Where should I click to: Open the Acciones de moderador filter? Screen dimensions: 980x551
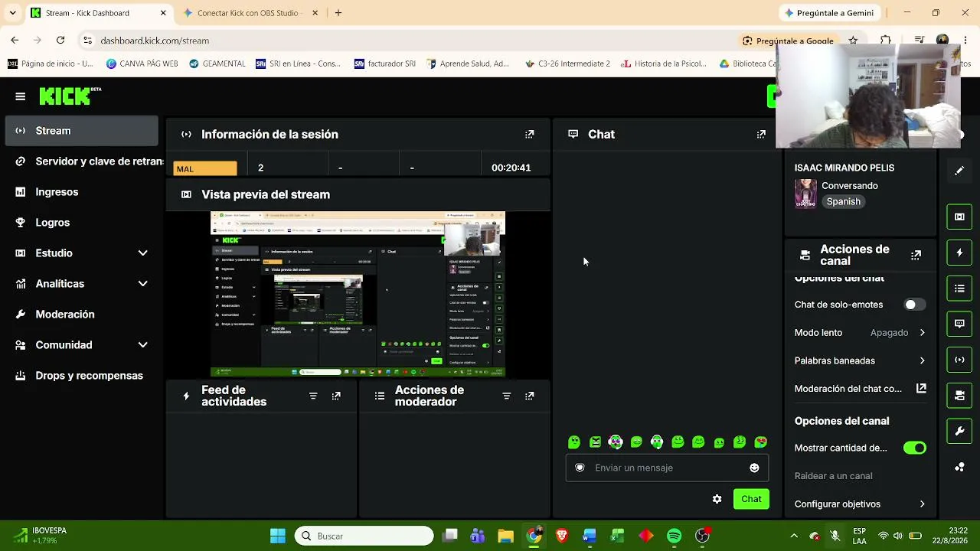pyautogui.click(x=506, y=396)
